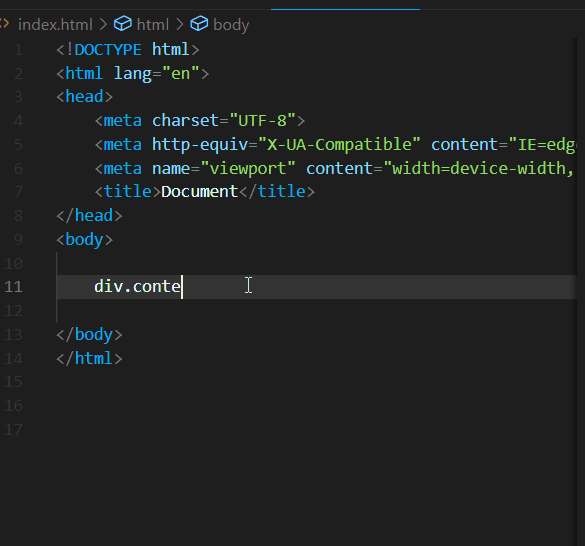
Task: Click the closing head tag on line 8
Action: click(x=89, y=215)
